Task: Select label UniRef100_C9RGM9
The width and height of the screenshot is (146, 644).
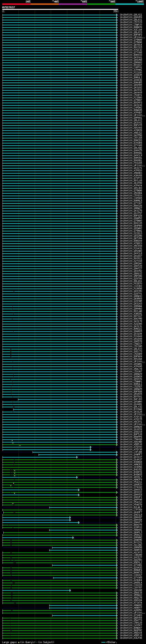Action: click(x=131, y=555)
